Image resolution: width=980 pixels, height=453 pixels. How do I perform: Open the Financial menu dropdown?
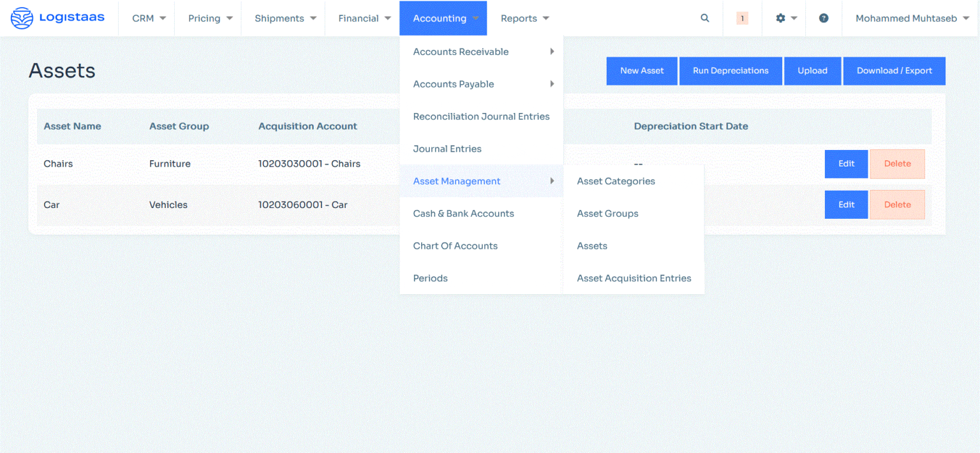364,18
